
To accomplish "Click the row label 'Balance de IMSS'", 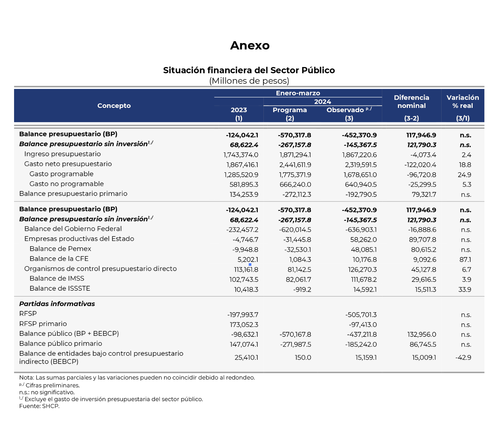I will 57,279.
